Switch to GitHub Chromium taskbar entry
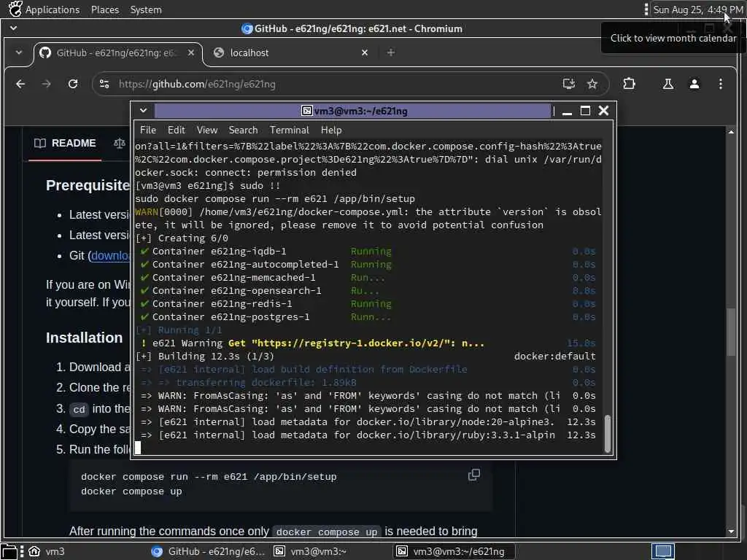This screenshot has height=560, width=747. (208, 551)
